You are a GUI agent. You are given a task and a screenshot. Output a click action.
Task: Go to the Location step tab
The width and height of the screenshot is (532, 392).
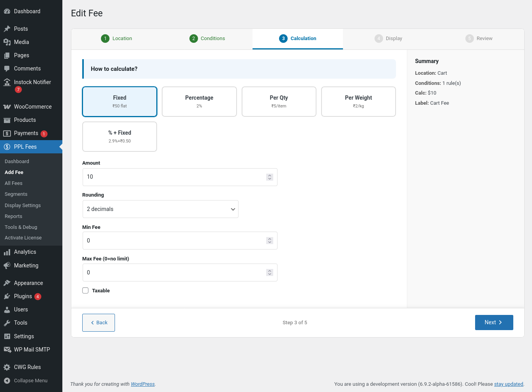coord(117,39)
